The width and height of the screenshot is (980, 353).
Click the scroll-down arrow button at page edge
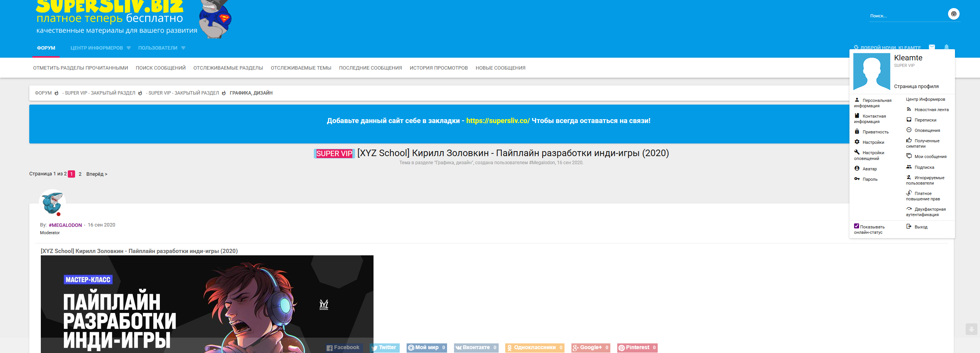pos(971,329)
